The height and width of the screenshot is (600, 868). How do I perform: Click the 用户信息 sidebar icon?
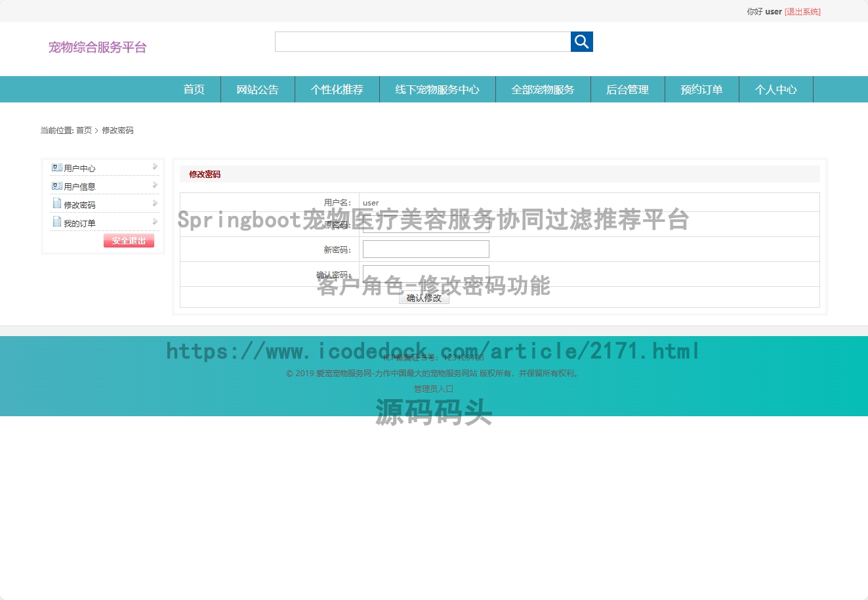(x=57, y=186)
